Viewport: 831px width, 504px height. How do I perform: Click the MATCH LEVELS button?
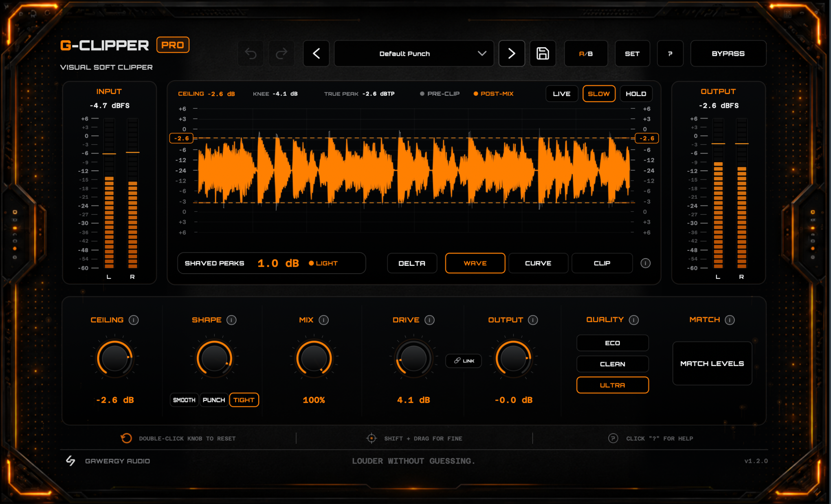(x=712, y=363)
